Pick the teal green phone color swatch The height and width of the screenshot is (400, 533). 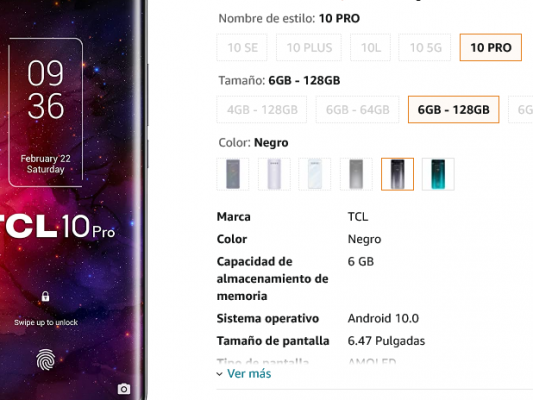pos(438,174)
